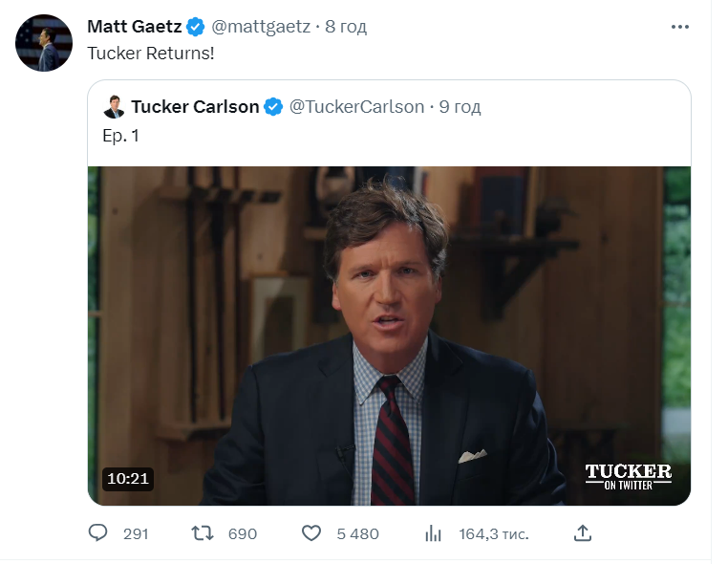The width and height of the screenshot is (728, 564).
Task: Open the quoted tweet text Ep. 1
Action: 120,136
